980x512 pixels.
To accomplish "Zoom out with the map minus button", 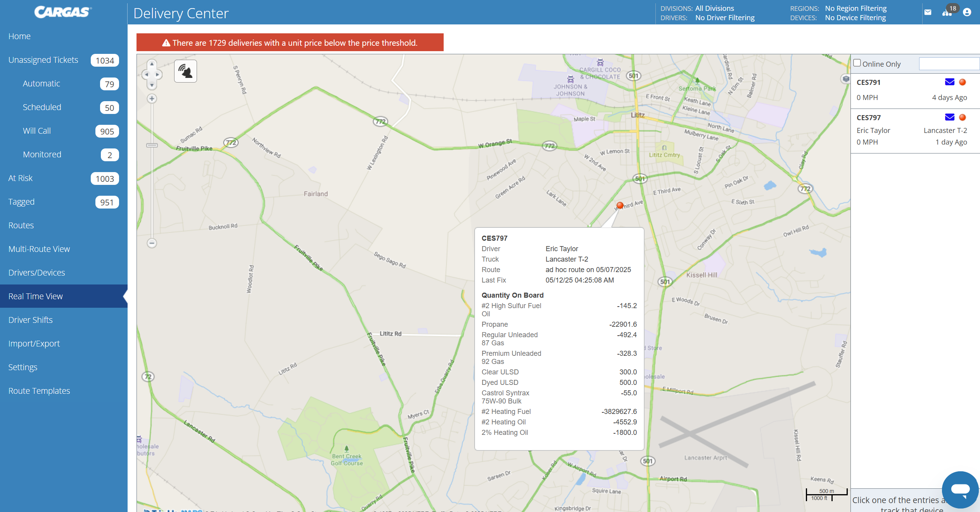I will click(152, 243).
